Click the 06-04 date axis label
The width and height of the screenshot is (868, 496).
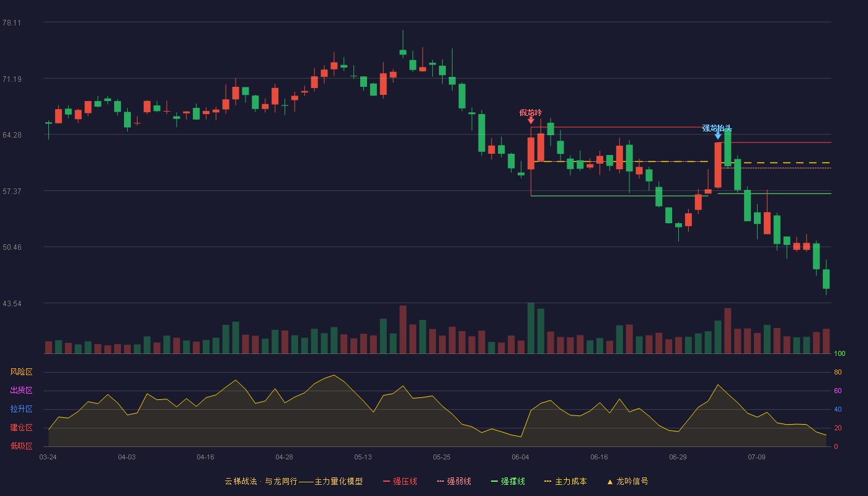[x=520, y=457]
